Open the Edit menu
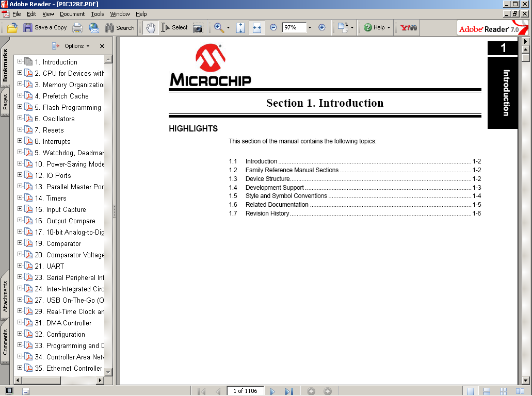 tap(31, 14)
